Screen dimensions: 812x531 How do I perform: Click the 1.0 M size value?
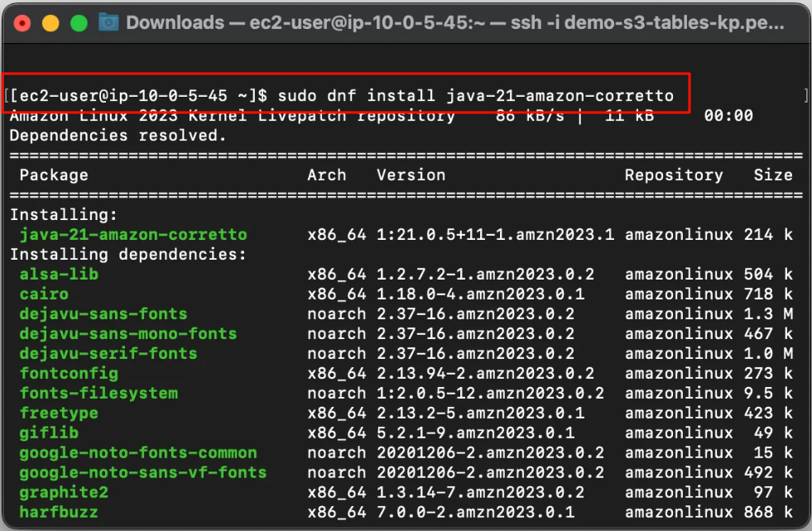pyautogui.click(x=768, y=353)
